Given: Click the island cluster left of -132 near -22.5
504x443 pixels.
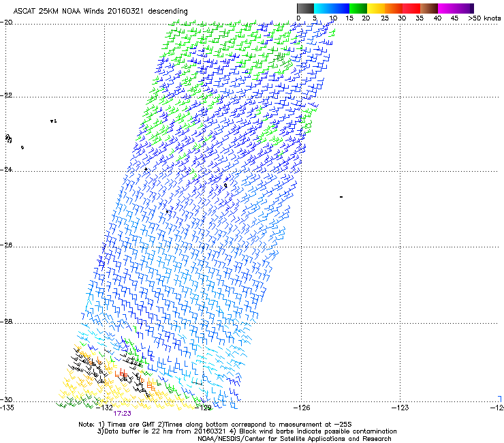Looking at the screenshot, I should tap(54, 121).
